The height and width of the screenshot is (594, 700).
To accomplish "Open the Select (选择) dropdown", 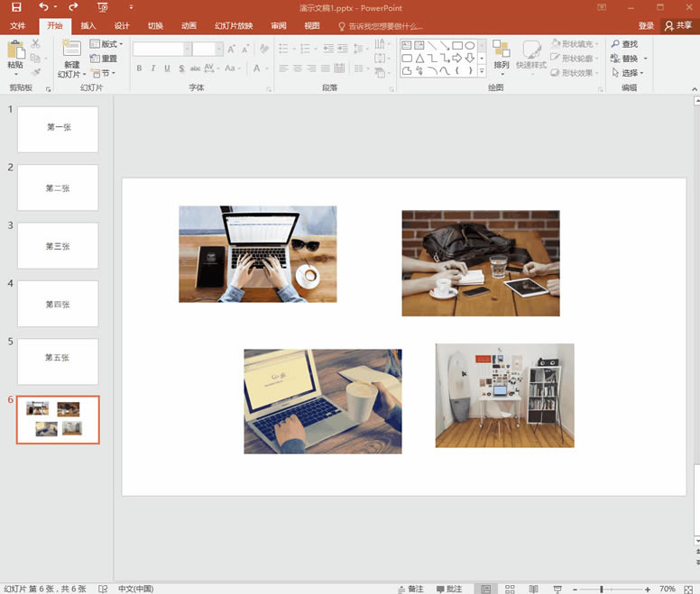I will coord(629,73).
